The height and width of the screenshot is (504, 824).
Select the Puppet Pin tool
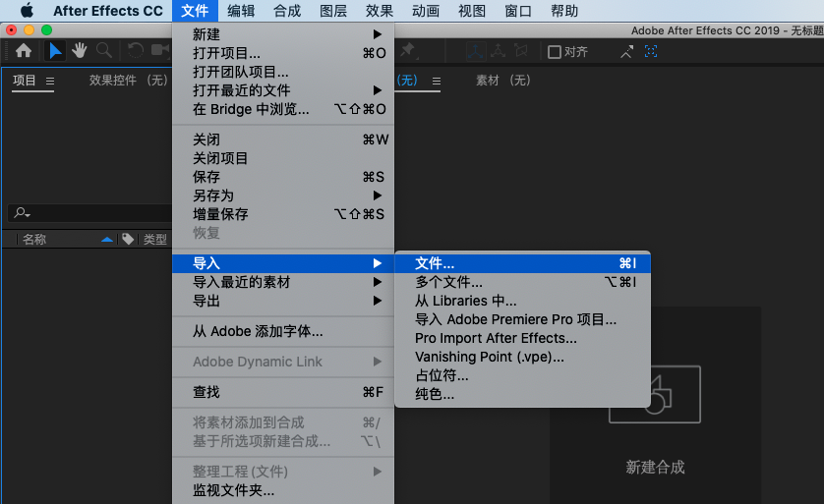coord(408,51)
